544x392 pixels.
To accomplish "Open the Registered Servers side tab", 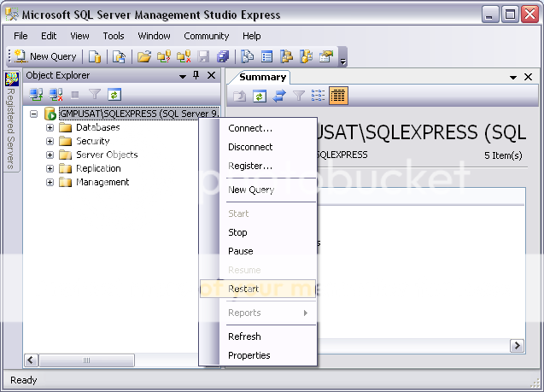I will tap(11, 121).
